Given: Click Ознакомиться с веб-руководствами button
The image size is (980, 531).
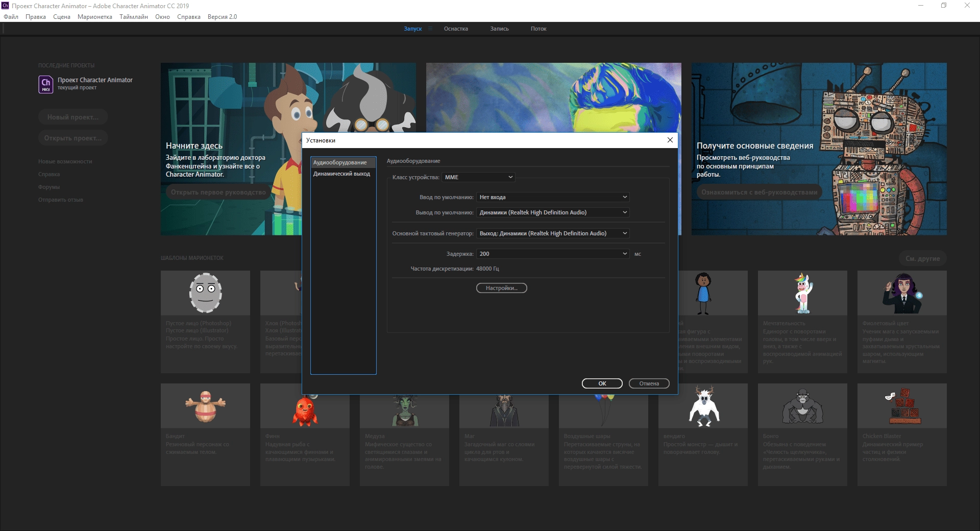Looking at the screenshot, I should point(759,192).
